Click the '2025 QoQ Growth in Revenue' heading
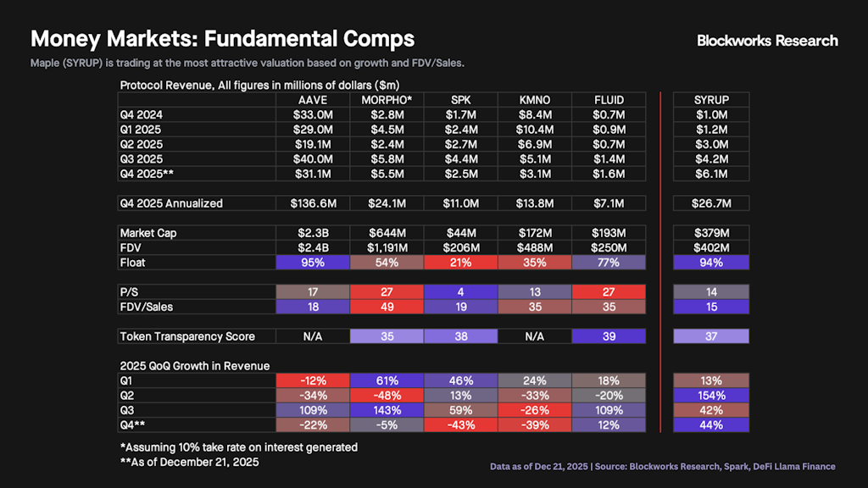Viewport: 868px width, 488px height. point(194,366)
